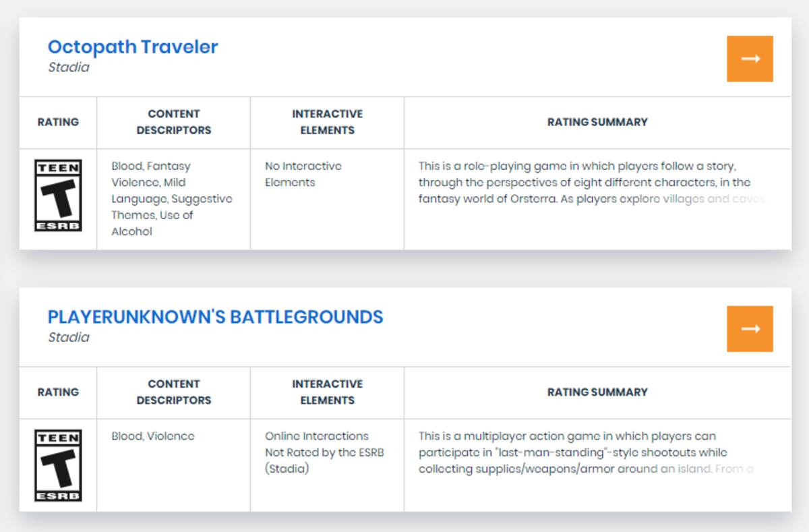This screenshot has height=532, width=809.
Task: Click the 'No Interactive Elements' text
Action: pos(303,174)
